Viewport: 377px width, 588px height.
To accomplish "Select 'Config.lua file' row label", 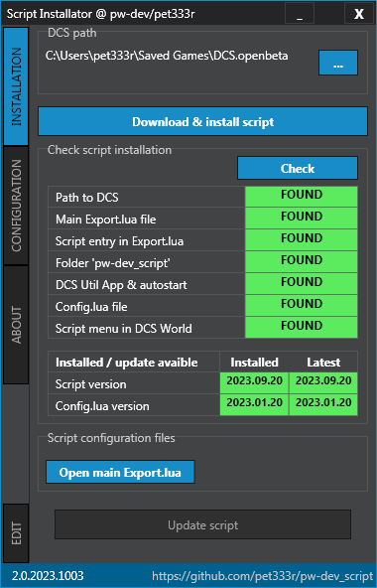I will [91, 306].
